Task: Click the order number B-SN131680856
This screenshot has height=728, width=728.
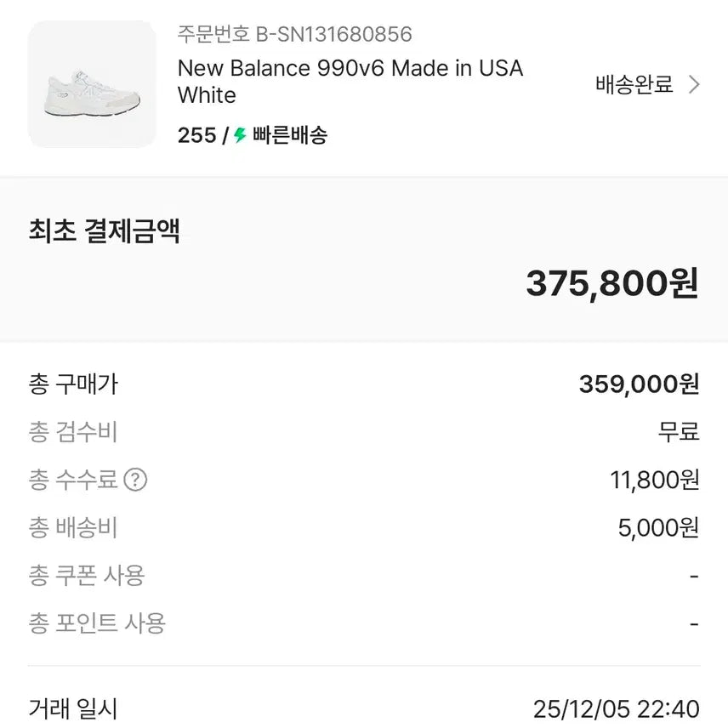Action: [x=293, y=36]
